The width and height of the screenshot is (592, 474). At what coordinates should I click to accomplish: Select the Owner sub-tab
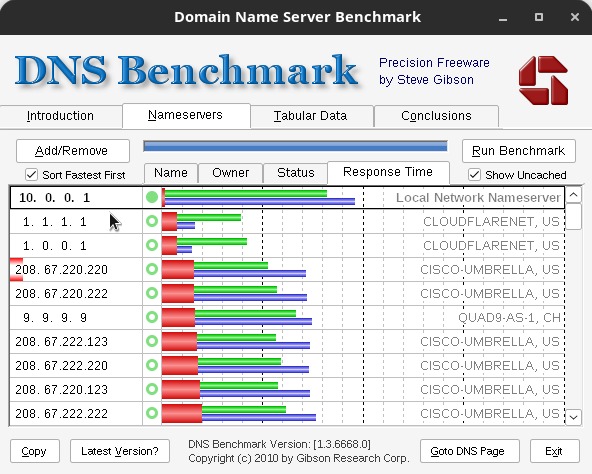coord(230,173)
